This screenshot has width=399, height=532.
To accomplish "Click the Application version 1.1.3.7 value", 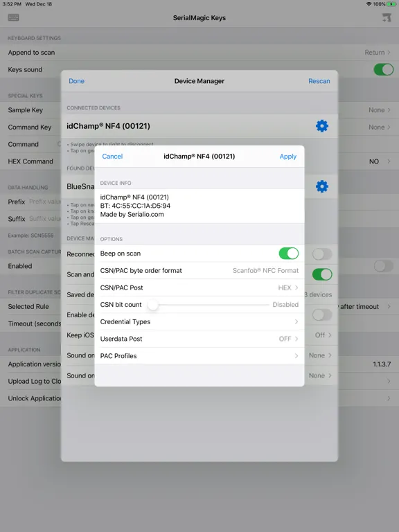I will click(382, 364).
